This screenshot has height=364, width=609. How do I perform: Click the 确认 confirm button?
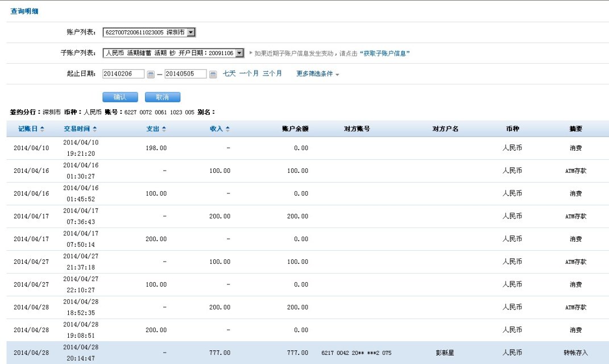point(120,97)
